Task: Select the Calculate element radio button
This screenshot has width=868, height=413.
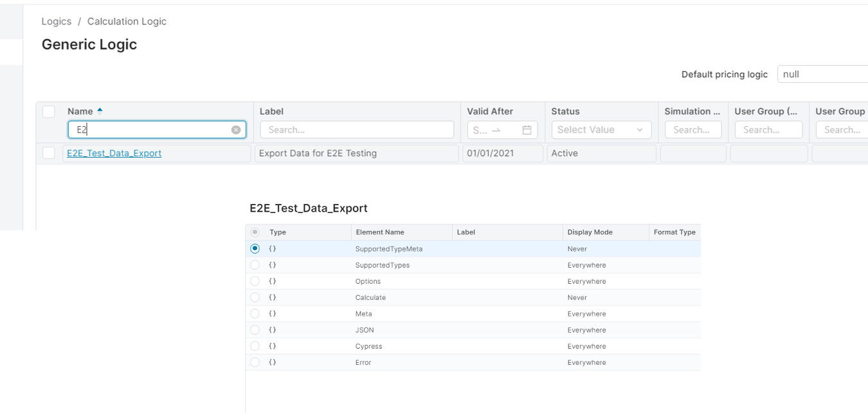Action: click(255, 297)
